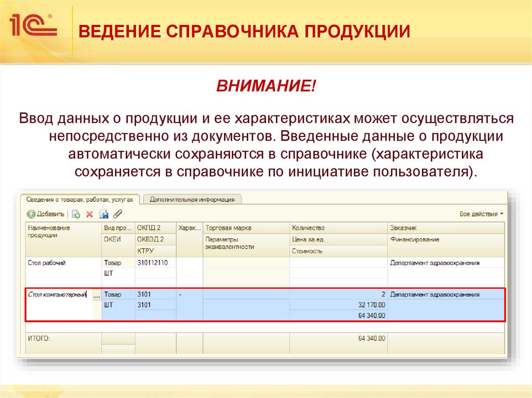This screenshot has width=532, height=398.
Task: Click the green plus inside Добавить
Action: point(31,214)
